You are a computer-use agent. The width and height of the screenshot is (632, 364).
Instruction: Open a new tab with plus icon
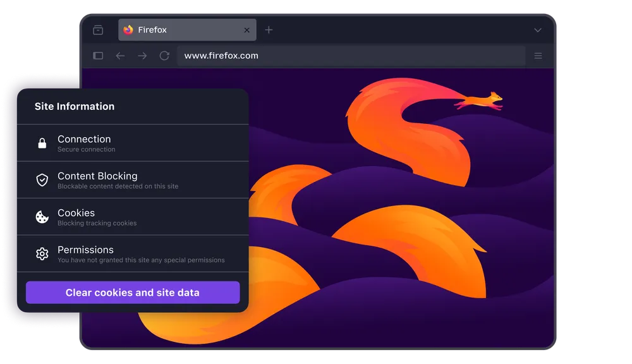pos(269,30)
